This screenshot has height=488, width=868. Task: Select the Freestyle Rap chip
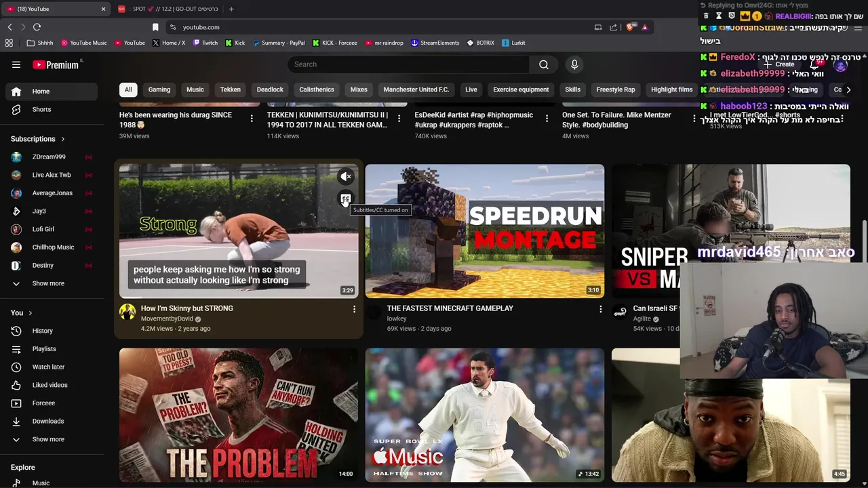(x=616, y=89)
